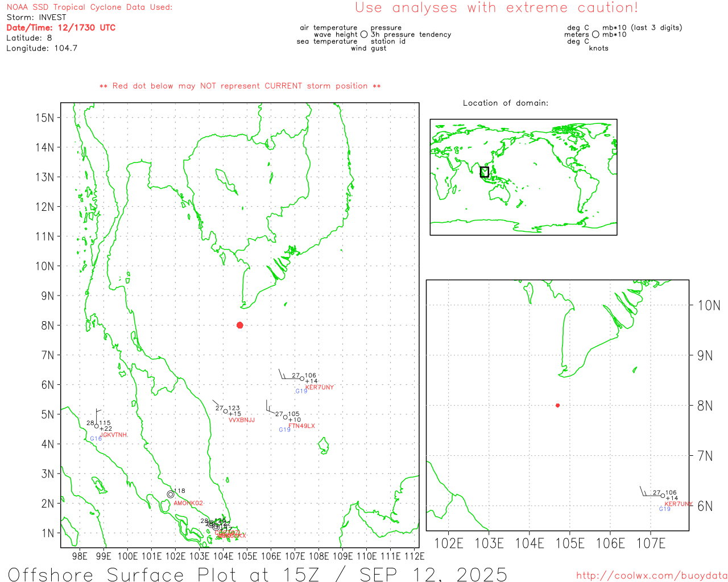Click the 112E longitude label
The image size is (728, 582).
(x=415, y=556)
